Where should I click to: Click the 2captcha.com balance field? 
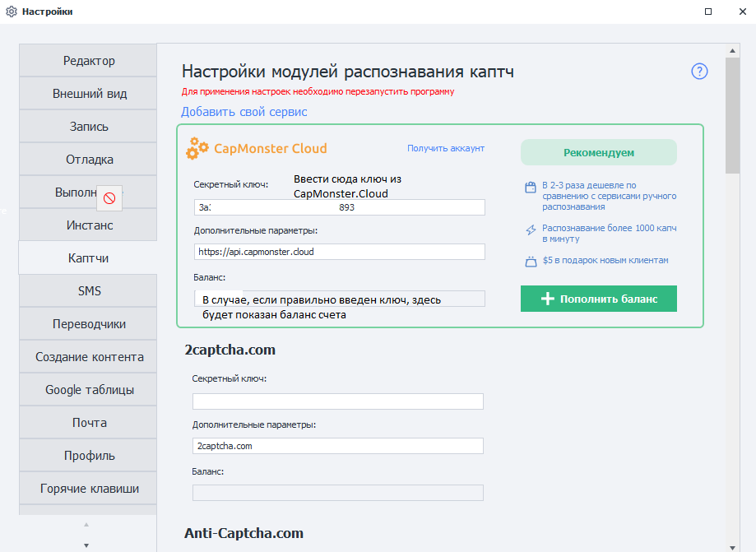(338, 493)
